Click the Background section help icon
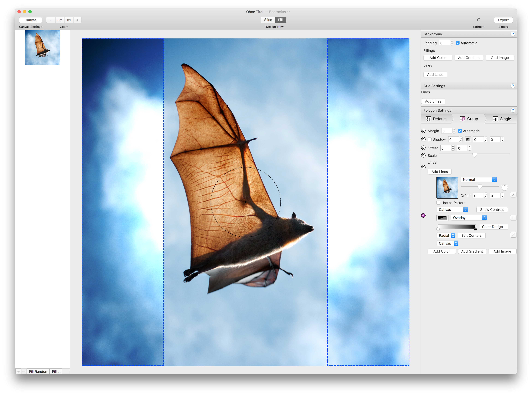 [513, 34]
